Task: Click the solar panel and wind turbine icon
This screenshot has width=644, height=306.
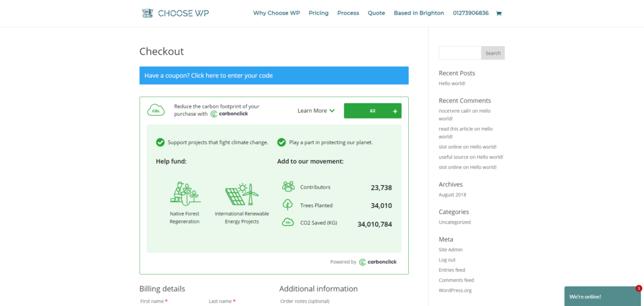Action: pos(242,194)
